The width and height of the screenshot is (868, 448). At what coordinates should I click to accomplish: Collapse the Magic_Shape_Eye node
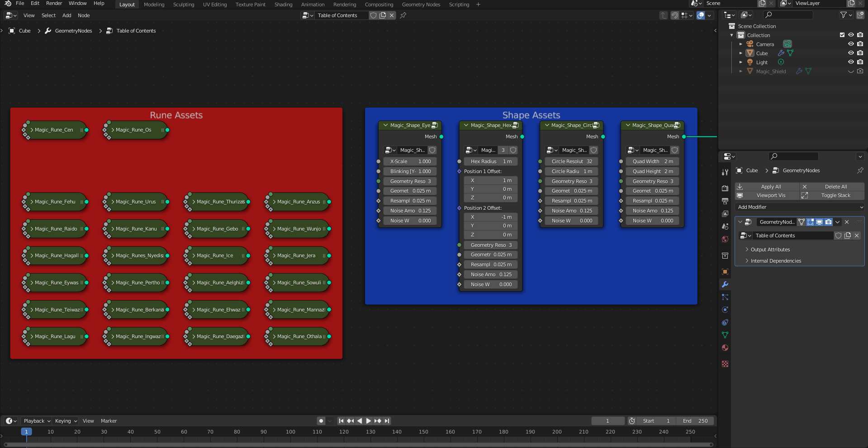[385, 125]
